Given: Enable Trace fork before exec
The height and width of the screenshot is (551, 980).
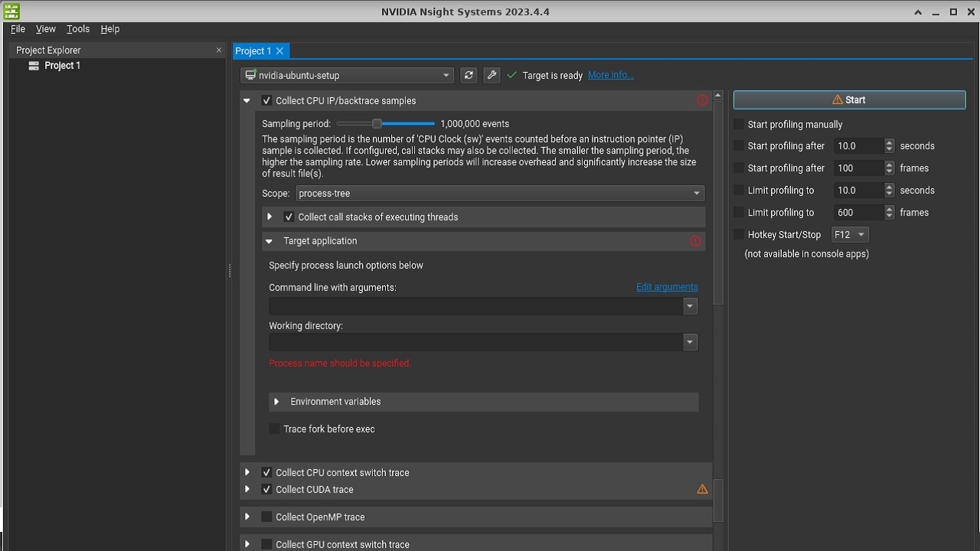Looking at the screenshot, I should point(274,429).
